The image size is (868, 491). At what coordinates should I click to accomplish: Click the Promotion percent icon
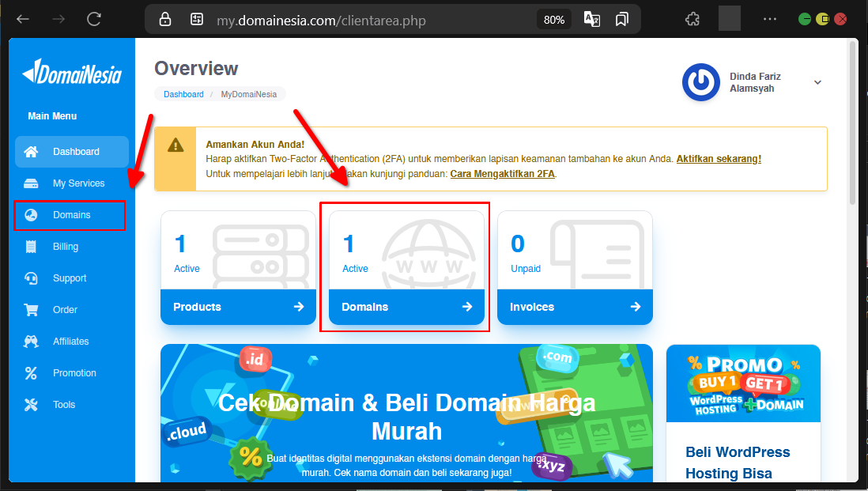coord(31,373)
